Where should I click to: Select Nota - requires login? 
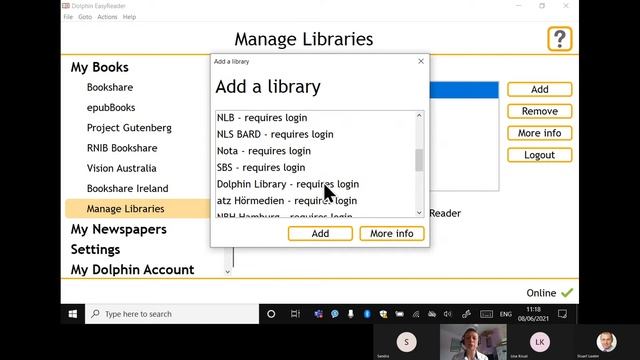pyautogui.click(x=315, y=151)
